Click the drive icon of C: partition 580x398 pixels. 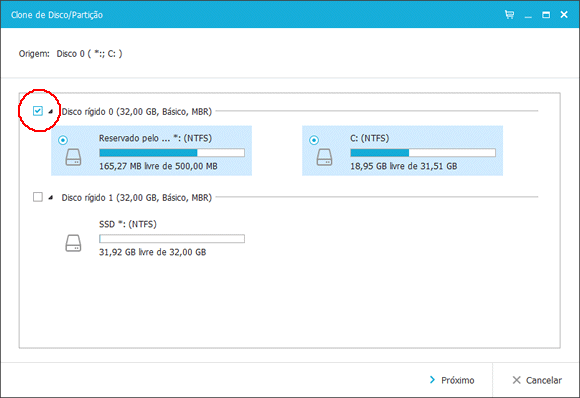coord(324,157)
